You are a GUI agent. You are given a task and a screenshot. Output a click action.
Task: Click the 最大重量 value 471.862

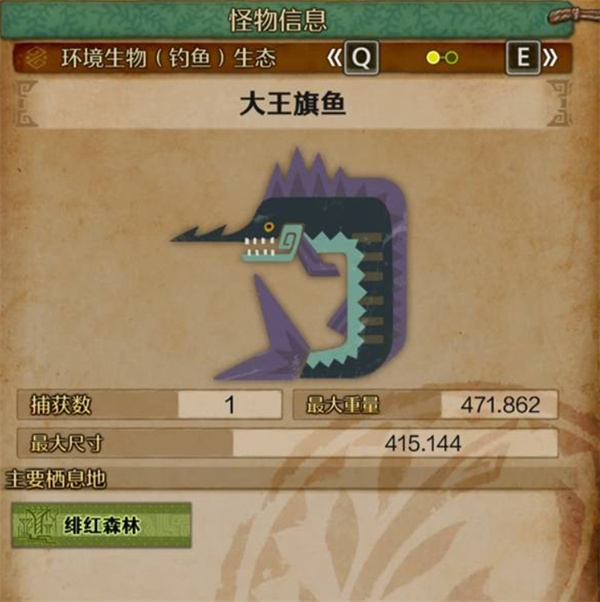tap(500, 405)
